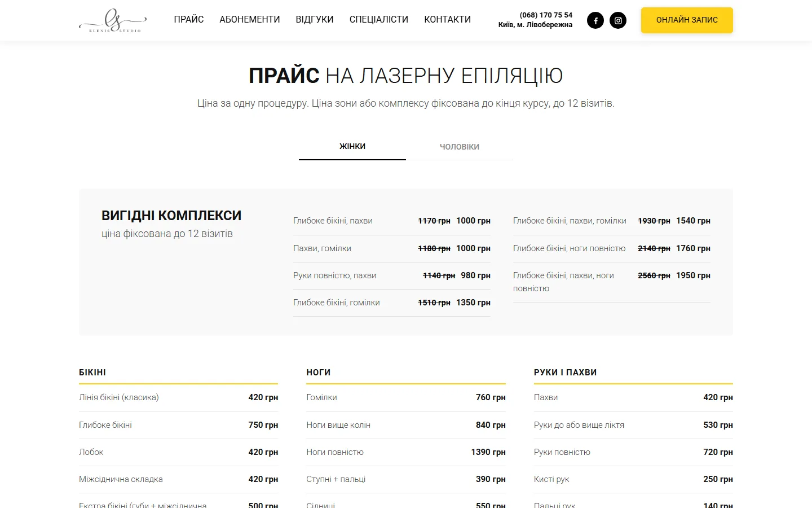Image resolution: width=812 pixels, height=508 pixels.
Task: Go to АБОНЕМЕНТИ in the navigation
Action: 250,19
